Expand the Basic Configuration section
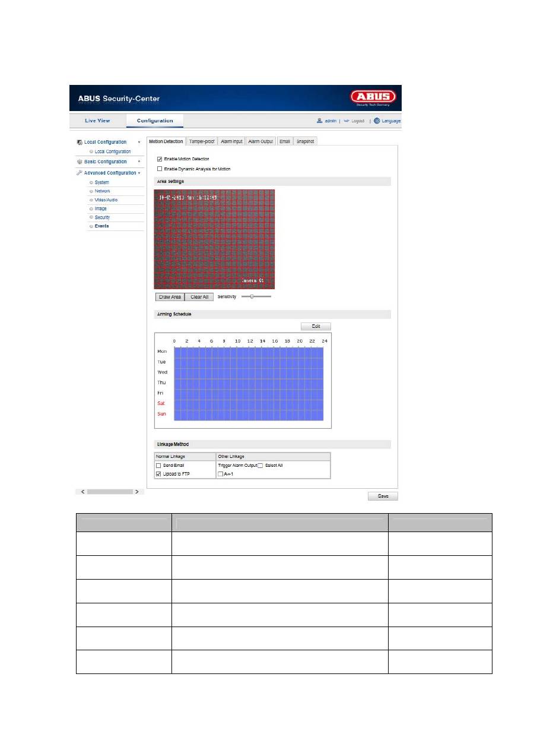Viewport: 534px width, 756px height. [x=139, y=162]
